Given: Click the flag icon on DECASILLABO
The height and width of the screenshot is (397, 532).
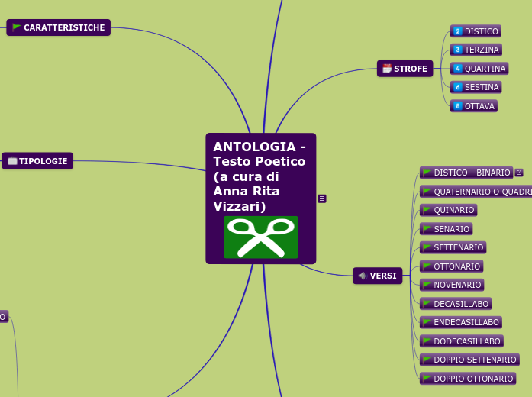Looking at the screenshot, I should pyautogui.click(x=427, y=303).
